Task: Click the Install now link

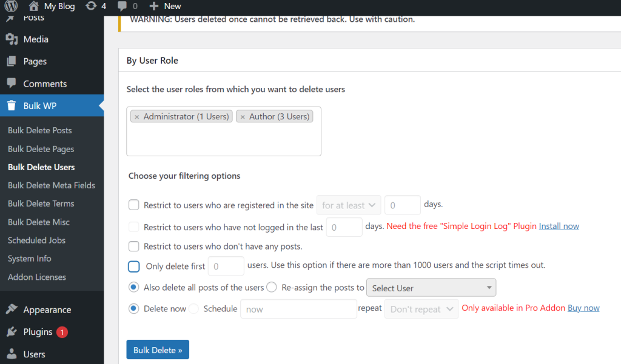Action: click(x=558, y=225)
